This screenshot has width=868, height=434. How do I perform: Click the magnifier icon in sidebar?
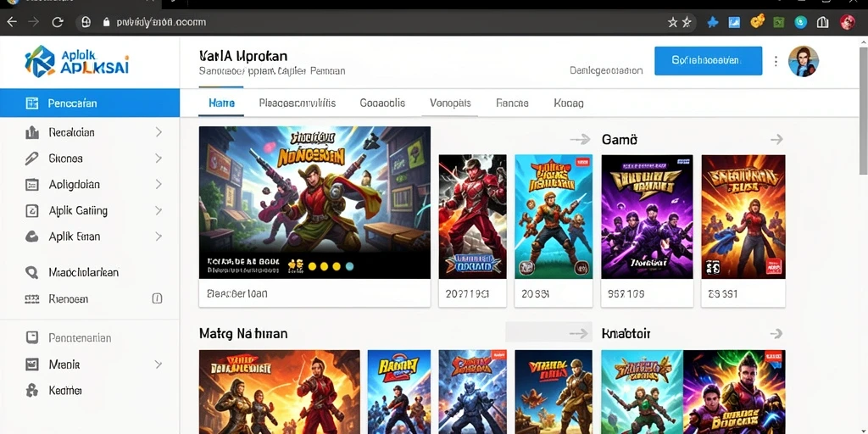pyautogui.click(x=32, y=272)
